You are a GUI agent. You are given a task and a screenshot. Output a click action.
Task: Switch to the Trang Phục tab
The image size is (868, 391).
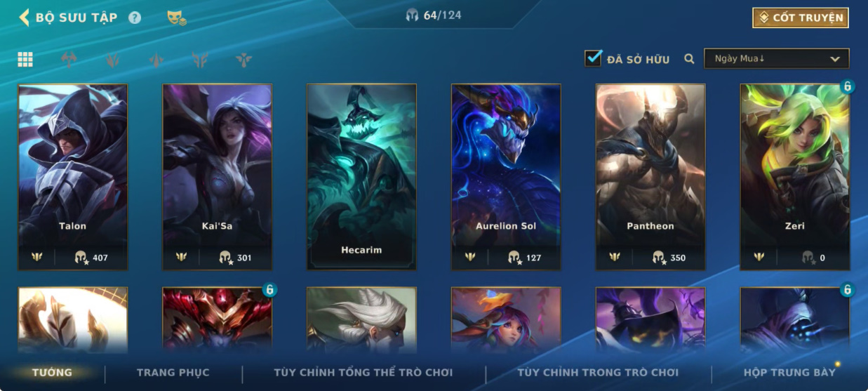[173, 372]
